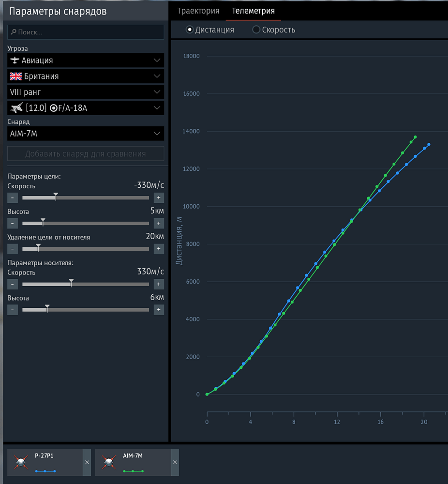Viewport: 448px width, 484px height.
Task: Click the -330м/с target speed value
Action: pos(149,185)
